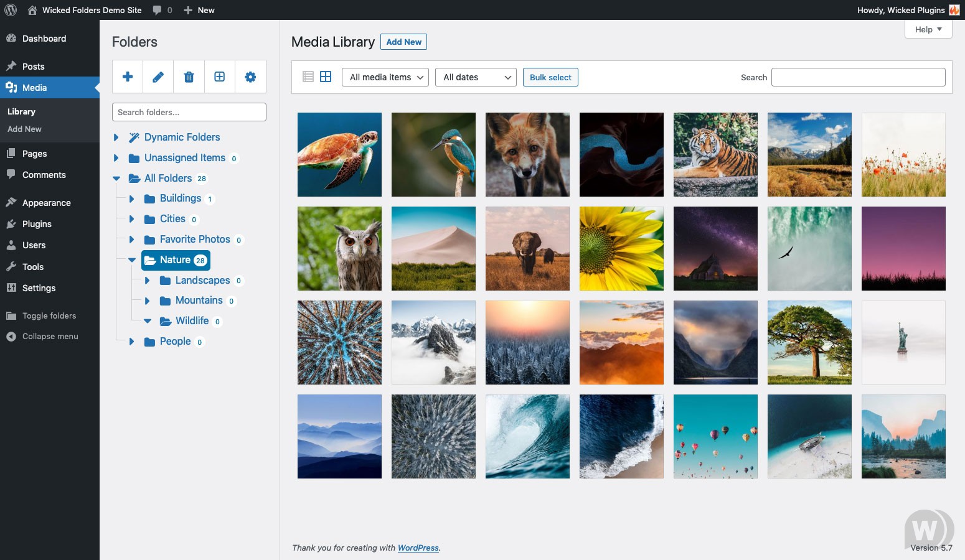Open the Plugins menu in sidebar

[x=36, y=224]
